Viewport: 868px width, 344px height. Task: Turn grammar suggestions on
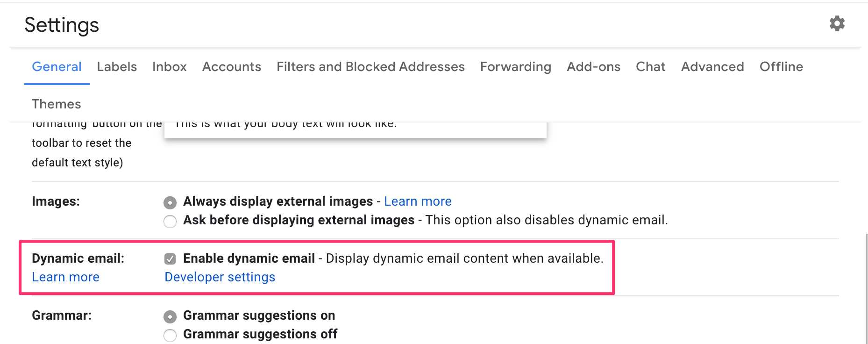point(170,316)
